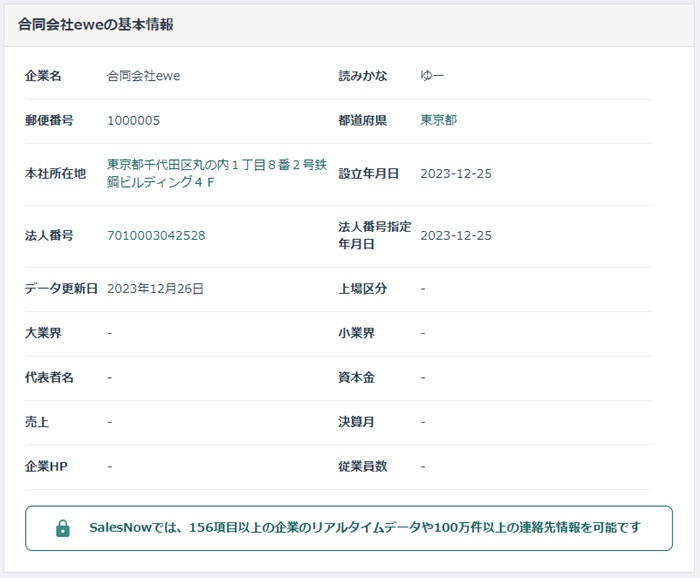Click the 合同会社eweの基本情報 header title
700x578 pixels.
96,24
